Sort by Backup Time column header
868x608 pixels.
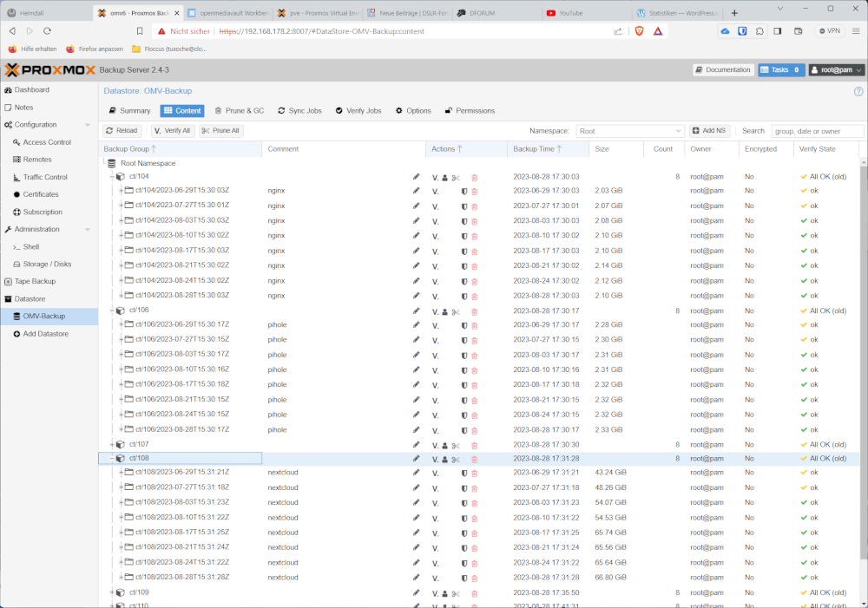548,149
